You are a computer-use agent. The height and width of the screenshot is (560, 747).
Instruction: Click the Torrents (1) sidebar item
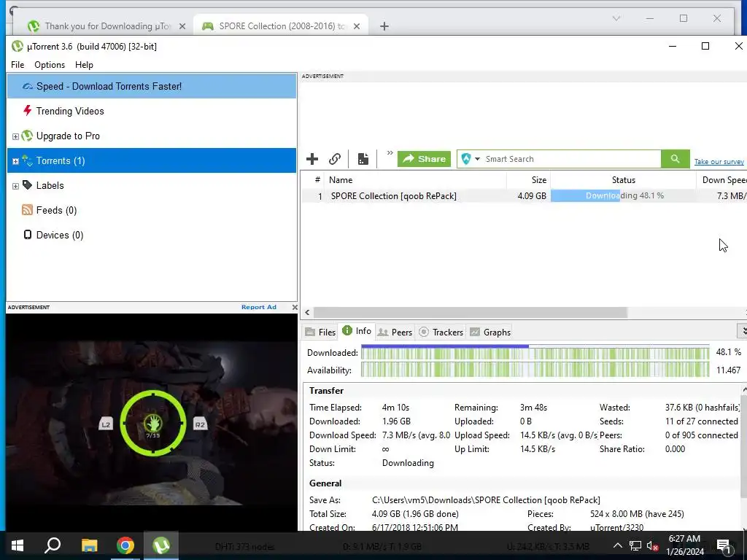pyautogui.click(x=152, y=160)
